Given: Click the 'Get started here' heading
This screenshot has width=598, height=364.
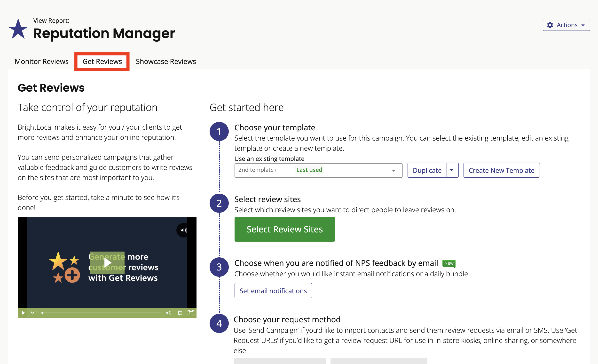Looking at the screenshot, I should 246,107.
